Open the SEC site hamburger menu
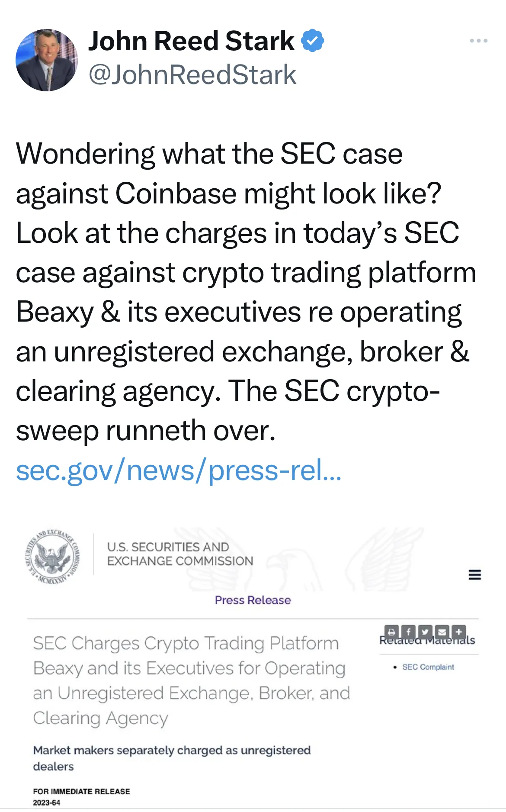This screenshot has width=506, height=812. [x=474, y=575]
